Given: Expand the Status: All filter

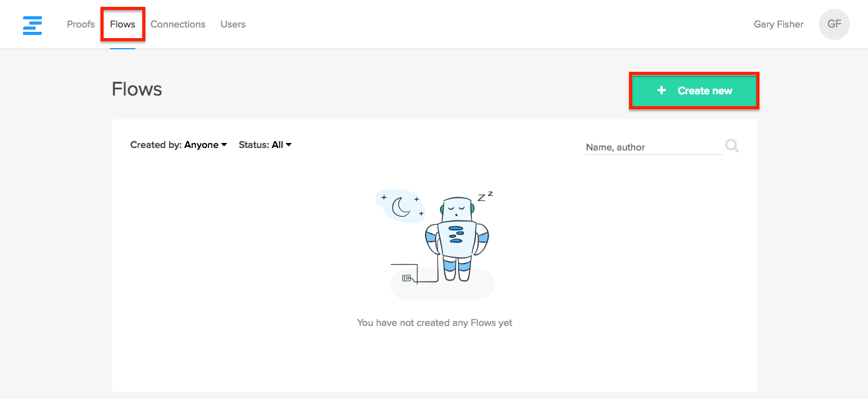Looking at the screenshot, I should [x=265, y=145].
